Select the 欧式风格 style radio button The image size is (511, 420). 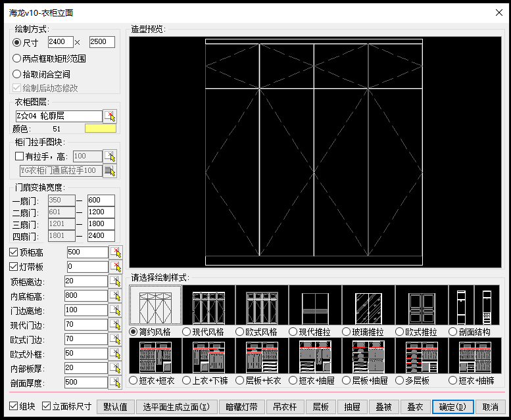tap(240, 332)
